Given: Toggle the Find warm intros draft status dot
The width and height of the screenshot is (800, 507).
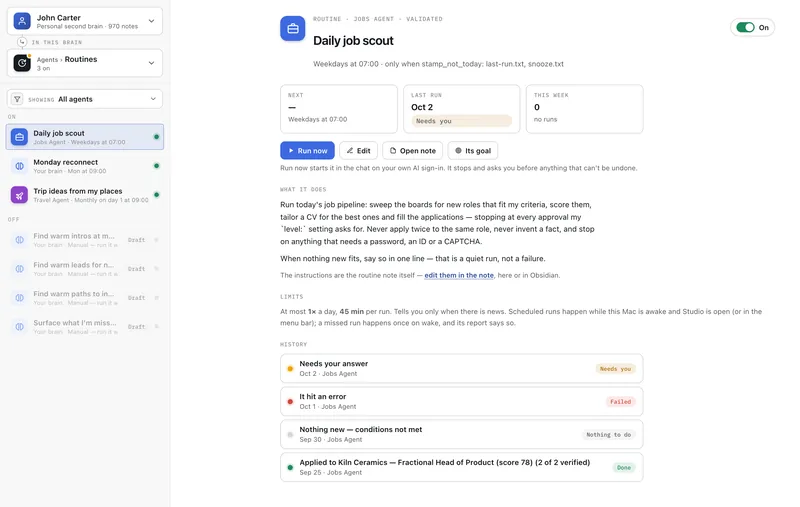Looking at the screenshot, I should pyautogui.click(x=157, y=240).
